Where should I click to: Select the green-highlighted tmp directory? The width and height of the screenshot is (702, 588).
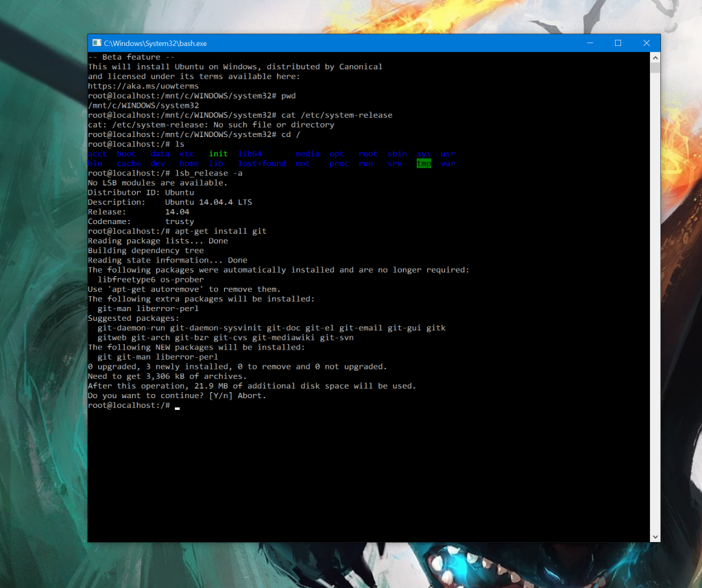tap(424, 163)
